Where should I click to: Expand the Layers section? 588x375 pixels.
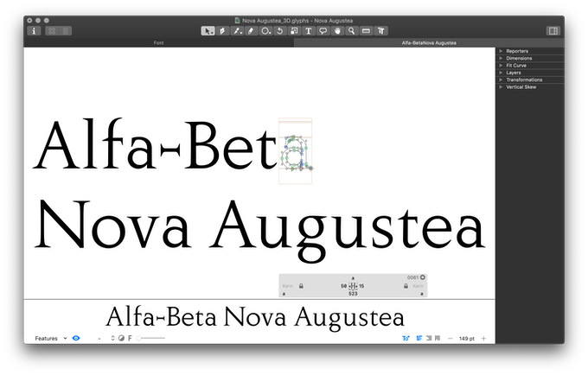point(501,73)
